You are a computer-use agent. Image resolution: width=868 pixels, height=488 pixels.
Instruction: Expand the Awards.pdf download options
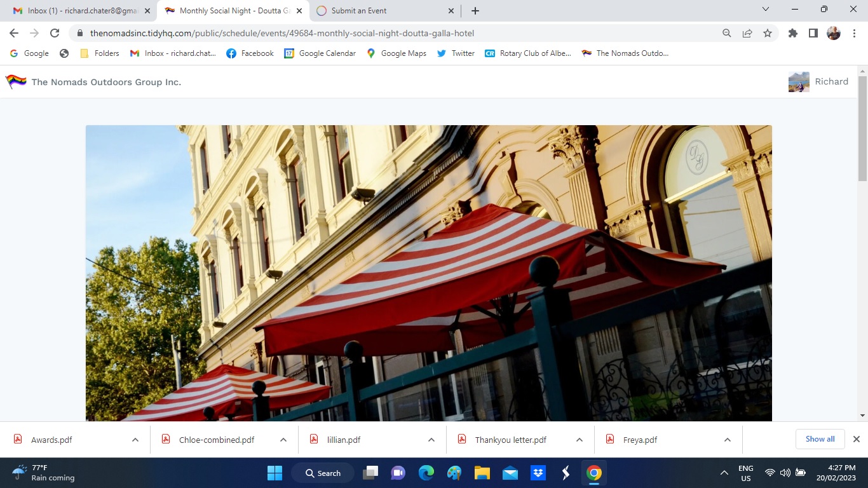click(x=135, y=440)
